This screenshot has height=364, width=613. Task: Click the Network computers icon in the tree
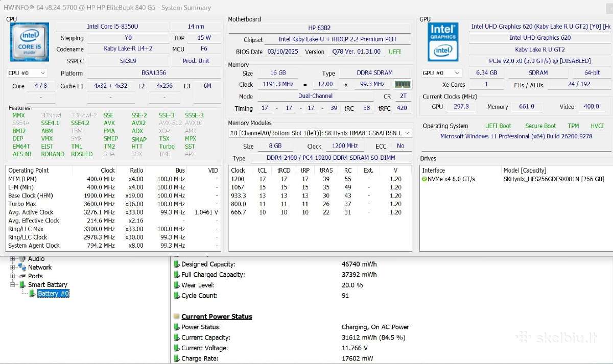click(x=22, y=267)
